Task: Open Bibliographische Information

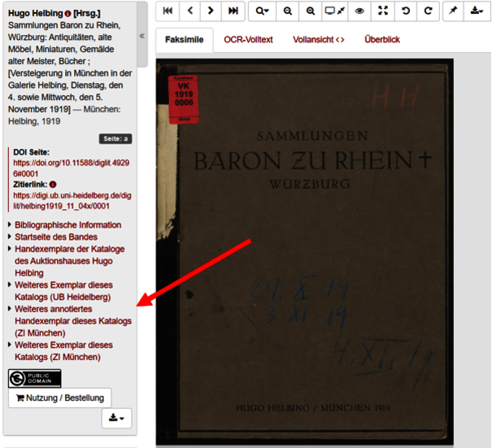Action: [x=67, y=225]
